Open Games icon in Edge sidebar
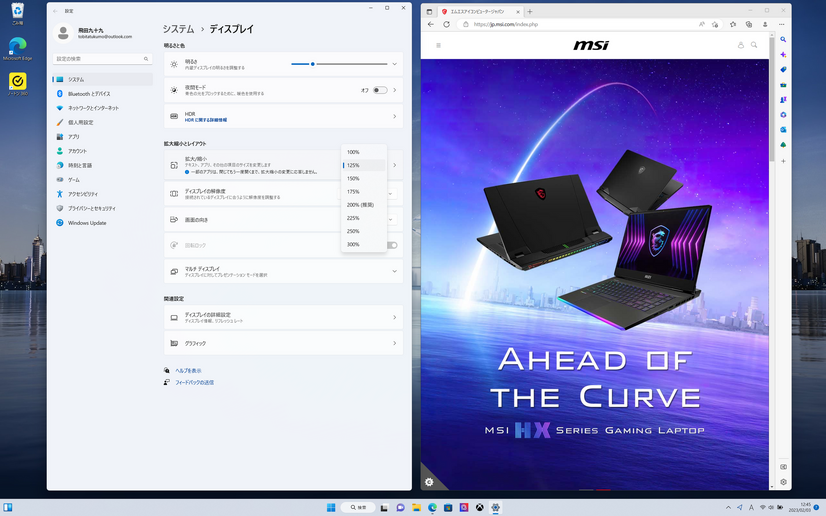Image resolution: width=826 pixels, height=516 pixels. point(783,100)
